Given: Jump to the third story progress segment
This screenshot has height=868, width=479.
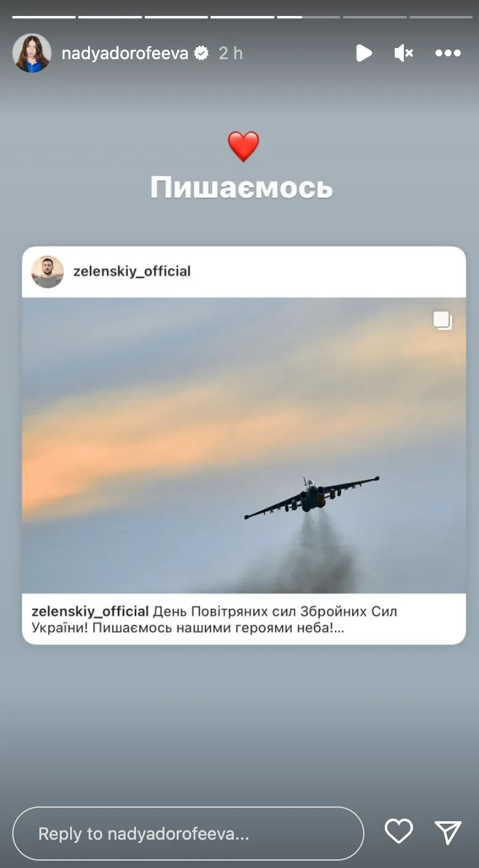Looking at the screenshot, I should [176, 17].
